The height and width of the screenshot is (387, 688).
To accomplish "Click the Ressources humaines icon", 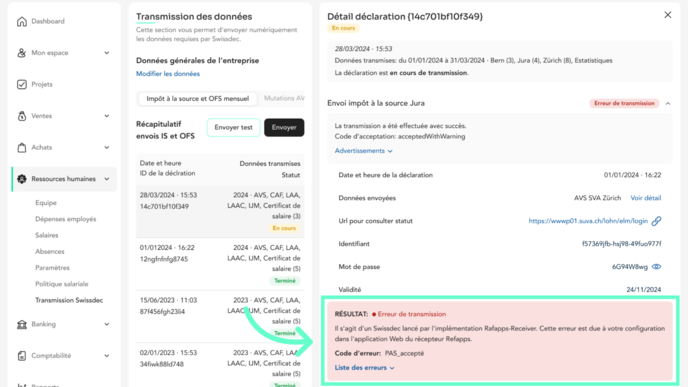I will pos(22,179).
